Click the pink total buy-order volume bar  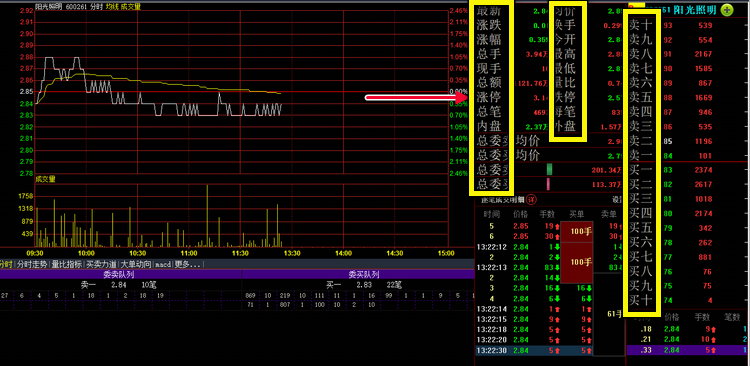tap(548, 184)
